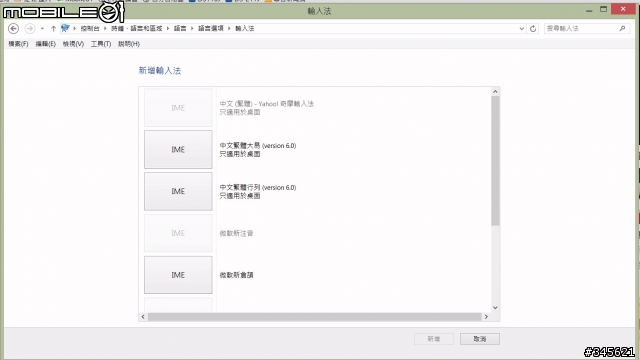Open the 檢視(V) menu
This screenshot has width=640, height=360.
(x=73, y=44)
